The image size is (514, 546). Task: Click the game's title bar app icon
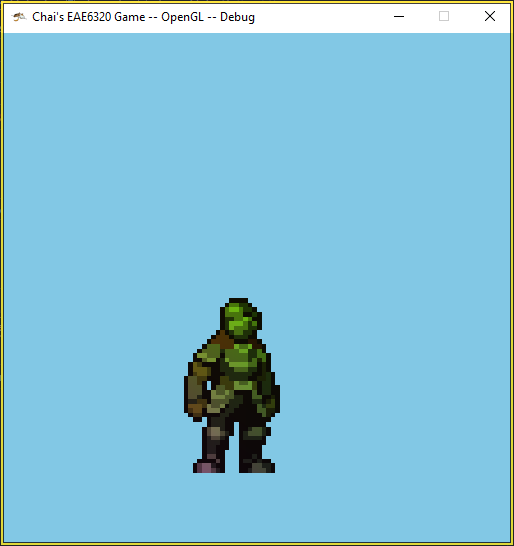[x=18, y=16]
